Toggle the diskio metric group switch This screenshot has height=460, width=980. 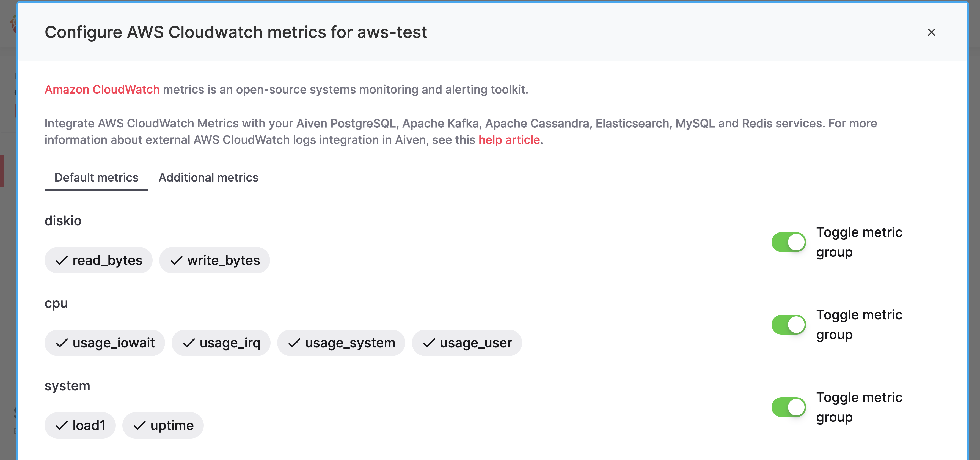click(x=788, y=242)
